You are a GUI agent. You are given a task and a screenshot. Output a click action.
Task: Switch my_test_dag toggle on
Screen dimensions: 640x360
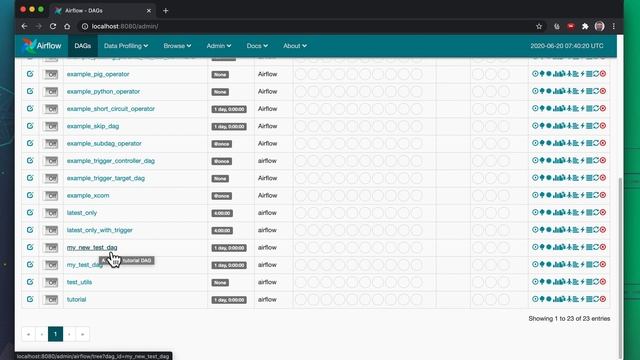pyautogui.click(x=51, y=265)
